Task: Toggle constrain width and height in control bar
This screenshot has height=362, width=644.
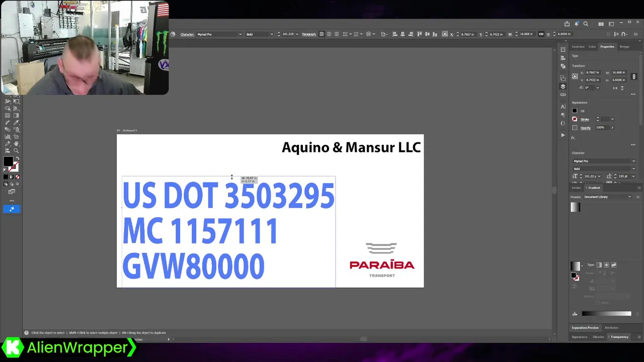Action: (x=541, y=34)
